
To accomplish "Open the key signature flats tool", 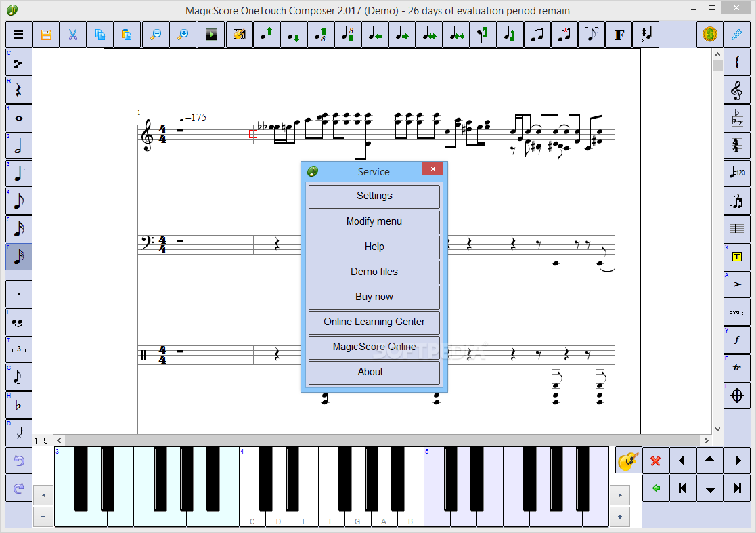I will (737, 118).
